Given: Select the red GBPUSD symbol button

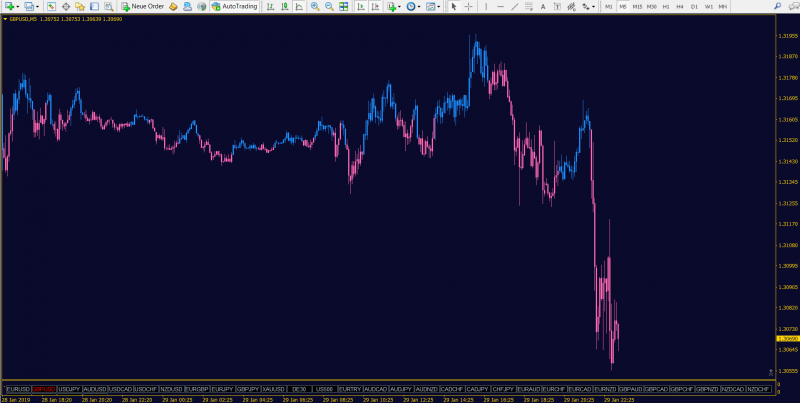Looking at the screenshot, I should click(x=44, y=389).
